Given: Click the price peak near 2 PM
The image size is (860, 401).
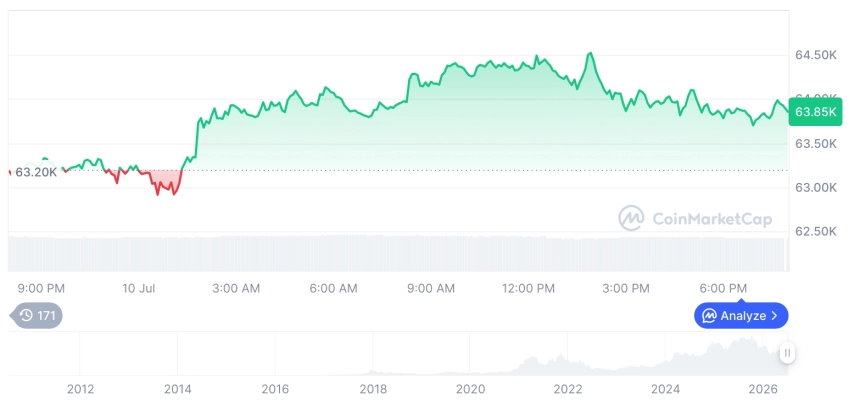Looking at the screenshot, I should (590, 54).
